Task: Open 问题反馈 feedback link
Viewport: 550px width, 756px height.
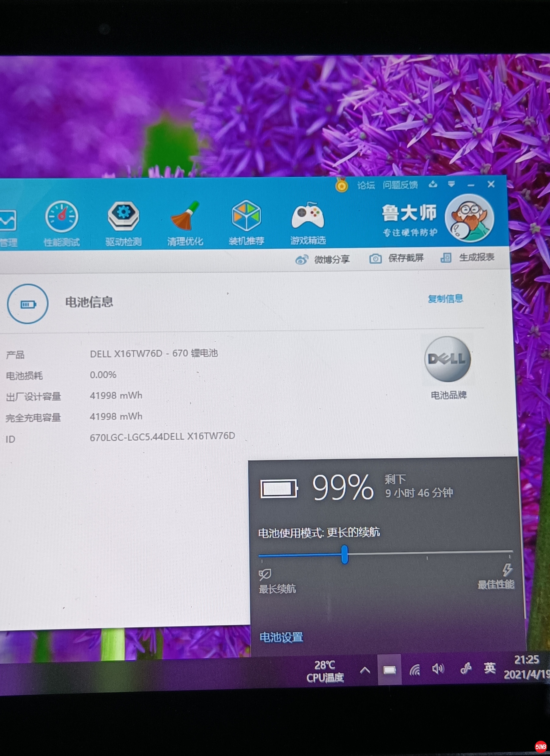Action: 400,185
